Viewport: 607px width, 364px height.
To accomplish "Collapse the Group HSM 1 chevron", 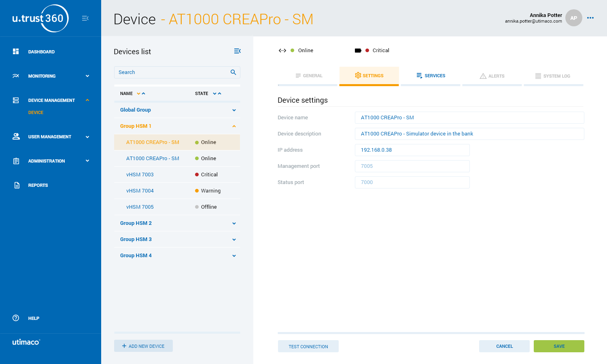I will coord(234,126).
